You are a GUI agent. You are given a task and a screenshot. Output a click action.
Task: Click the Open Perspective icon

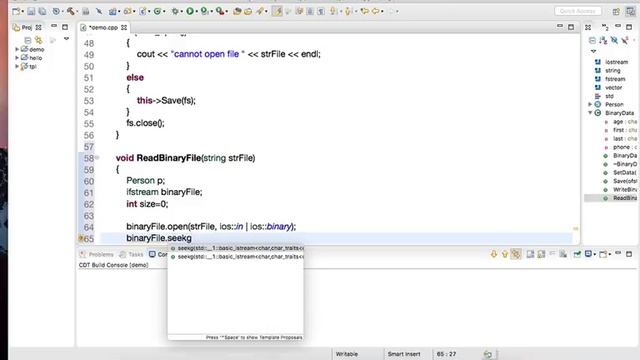coord(616,11)
